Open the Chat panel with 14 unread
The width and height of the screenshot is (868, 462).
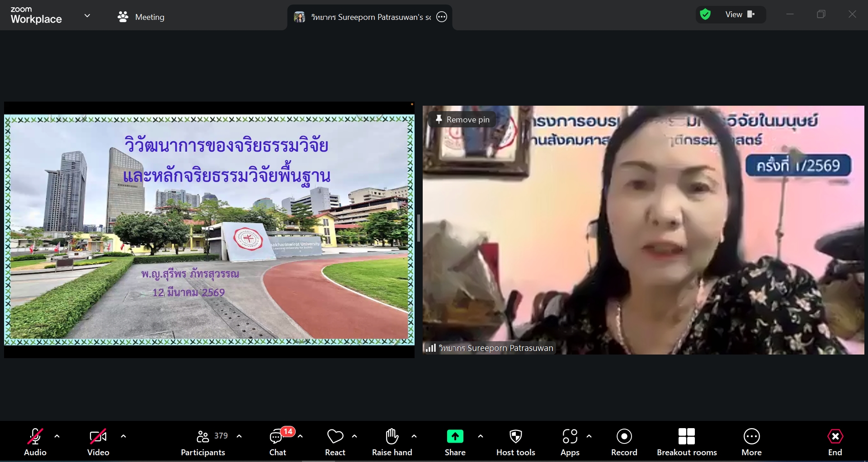(277, 442)
